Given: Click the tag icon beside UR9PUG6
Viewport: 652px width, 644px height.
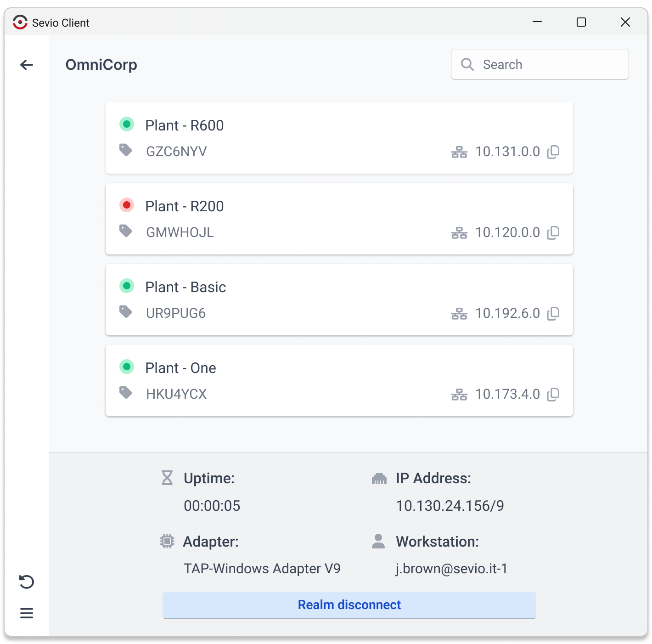Looking at the screenshot, I should (126, 311).
